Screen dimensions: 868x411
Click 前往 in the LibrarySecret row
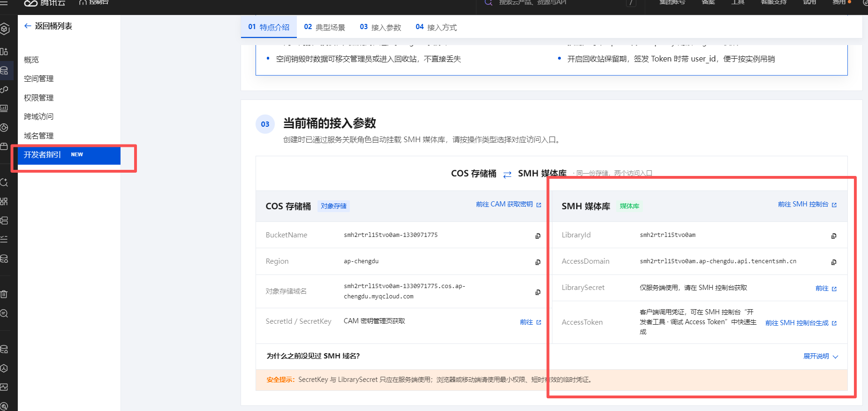[826, 288]
